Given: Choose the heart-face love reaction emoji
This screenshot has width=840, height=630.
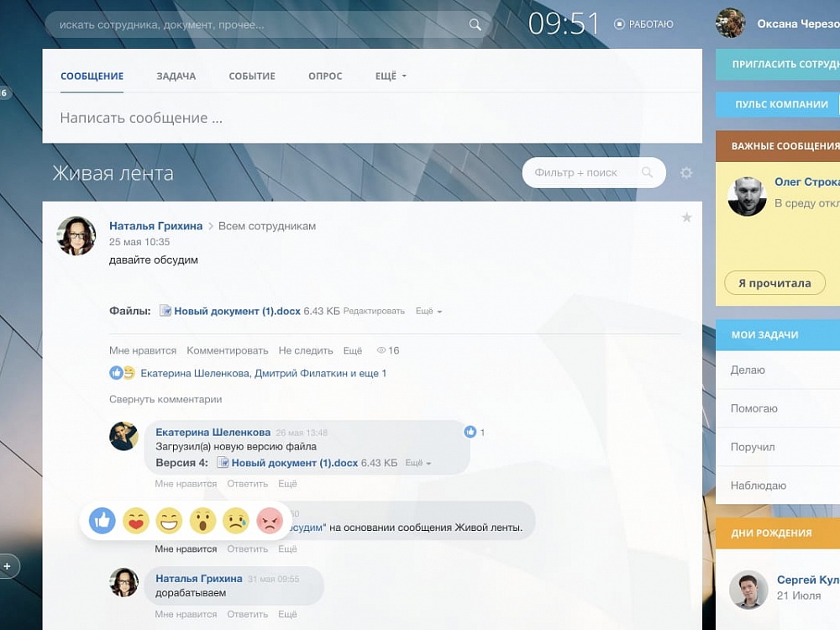Looking at the screenshot, I should point(135,520).
